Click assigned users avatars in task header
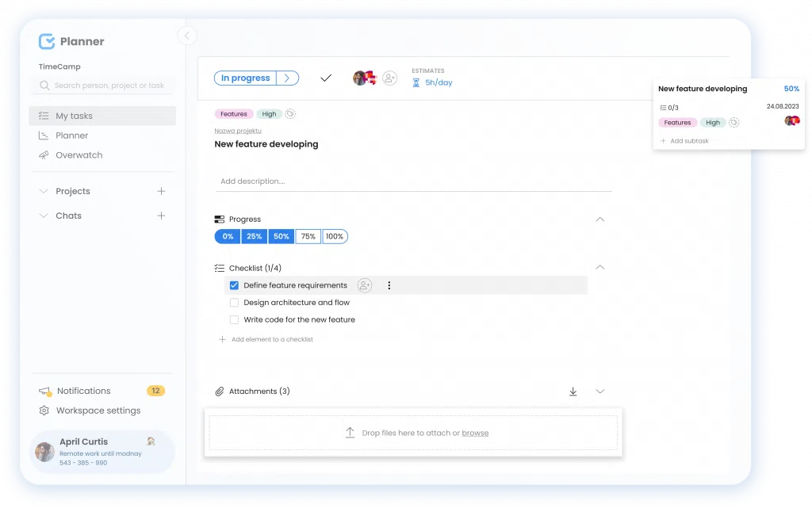 365,78
